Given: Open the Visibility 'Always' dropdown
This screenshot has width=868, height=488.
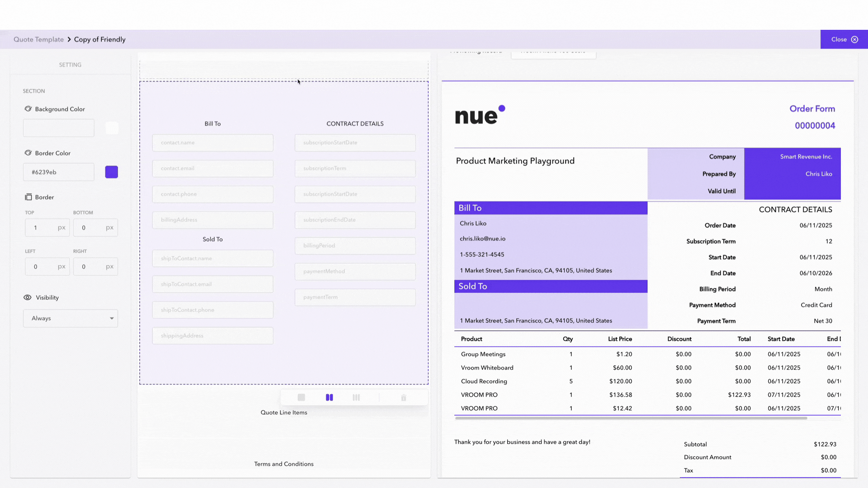Looking at the screenshot, I should pos(71,319).
